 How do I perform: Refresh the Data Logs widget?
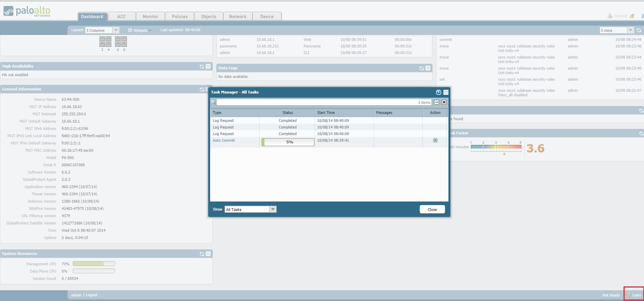click(421, 68)
